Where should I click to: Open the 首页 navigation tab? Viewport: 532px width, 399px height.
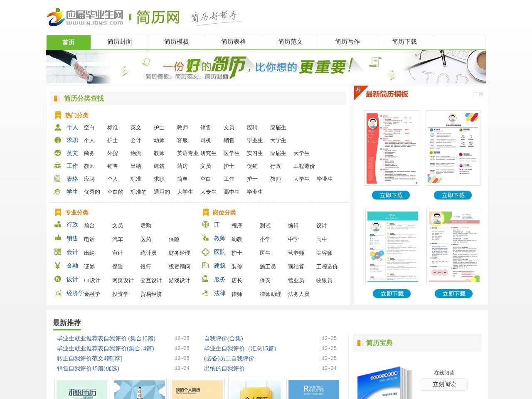pos(69,42)
